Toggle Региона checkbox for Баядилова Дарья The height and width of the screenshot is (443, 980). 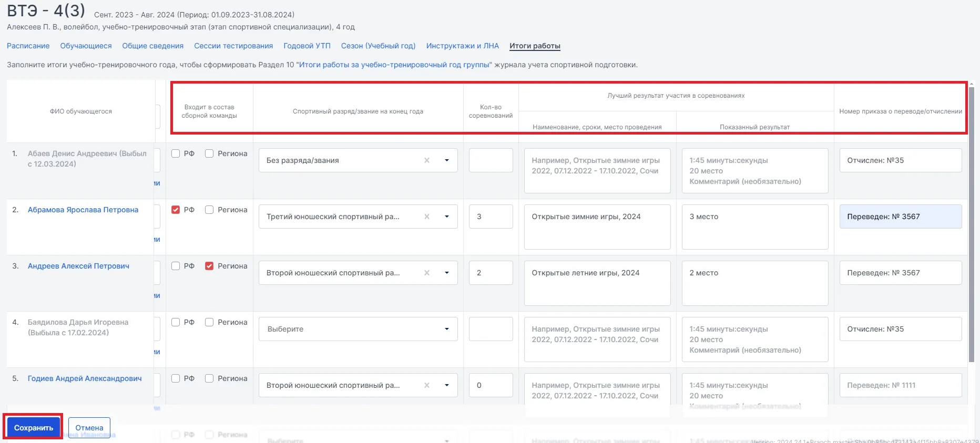point(209,322)
